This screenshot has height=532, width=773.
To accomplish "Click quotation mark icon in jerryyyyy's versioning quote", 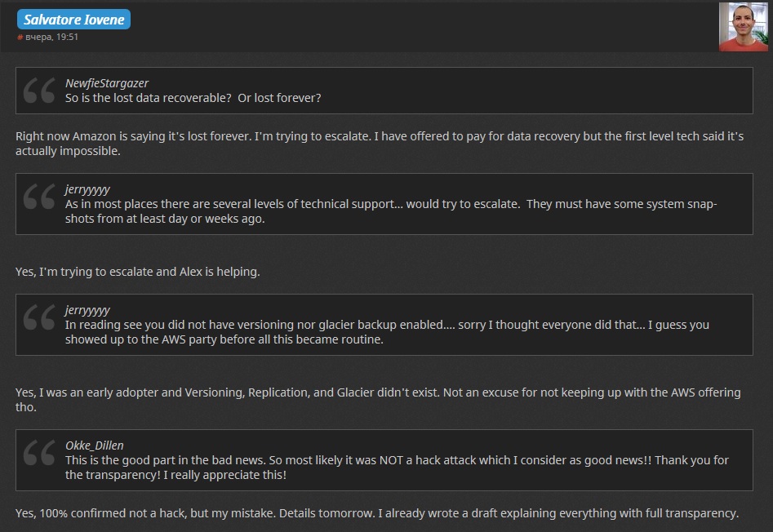I will pos(40,317).
